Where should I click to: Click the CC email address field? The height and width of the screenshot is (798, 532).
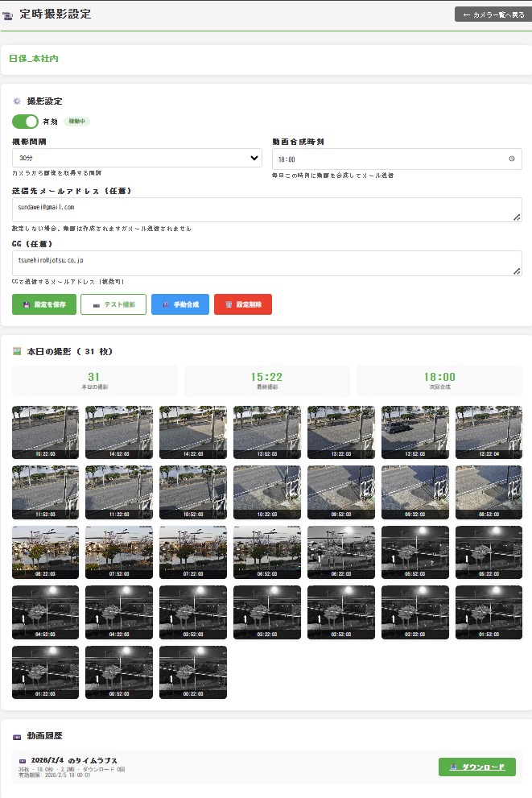point(266,263)
